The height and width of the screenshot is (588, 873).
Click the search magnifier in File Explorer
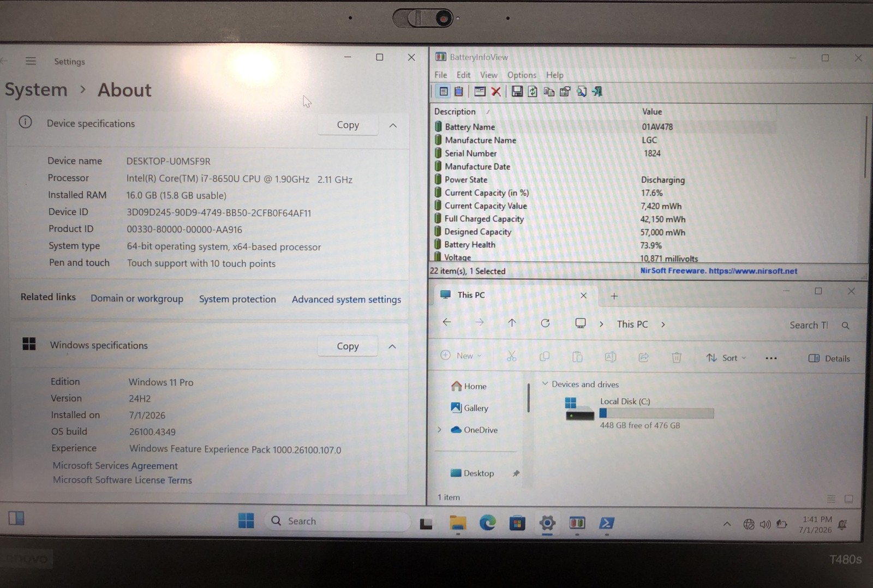coord(845,326)
